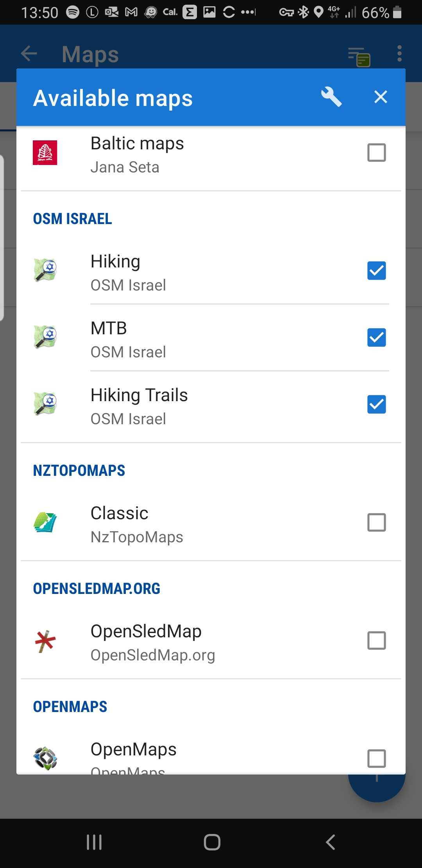Enable the NzTopoMaps Classic checkbox
422x868 pixels.
point(376,522)
